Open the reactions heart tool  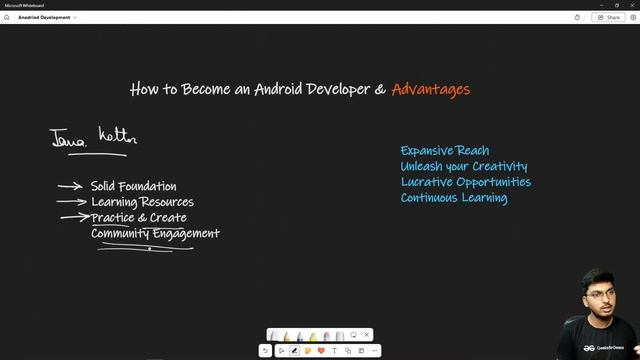[x=321, y=351]
